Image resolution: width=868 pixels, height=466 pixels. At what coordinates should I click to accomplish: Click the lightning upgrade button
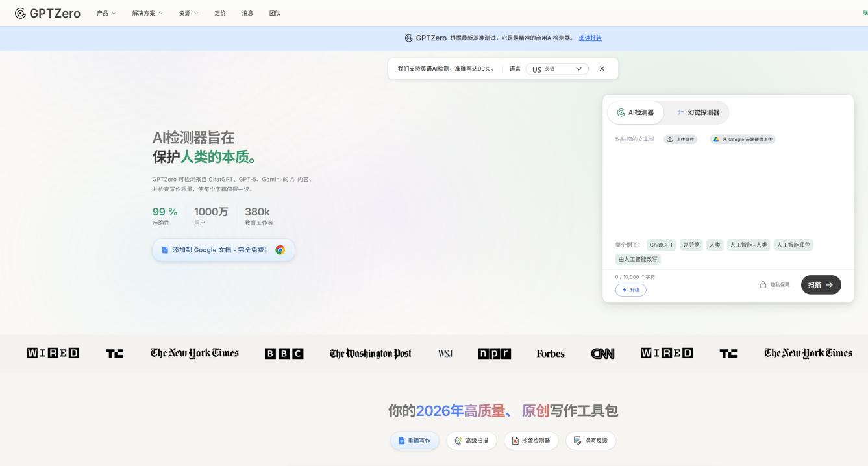point(630,290)
